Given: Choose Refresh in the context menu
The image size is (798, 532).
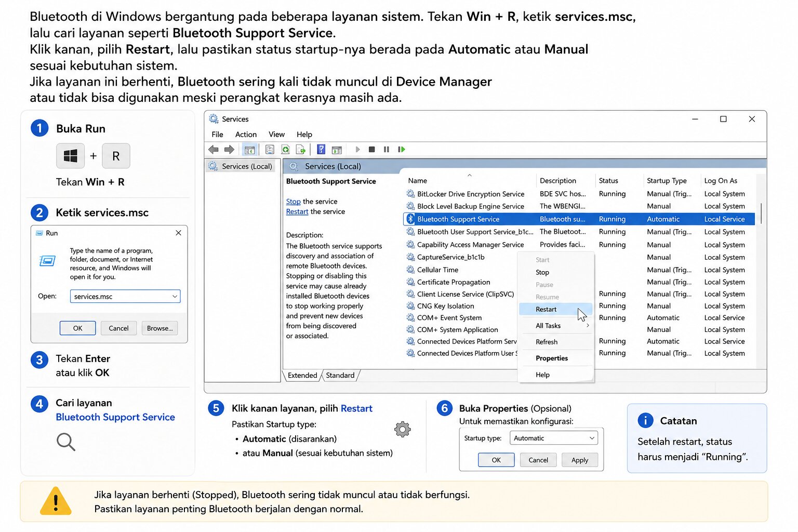Looking at the screenshot, I should [555, 342].
